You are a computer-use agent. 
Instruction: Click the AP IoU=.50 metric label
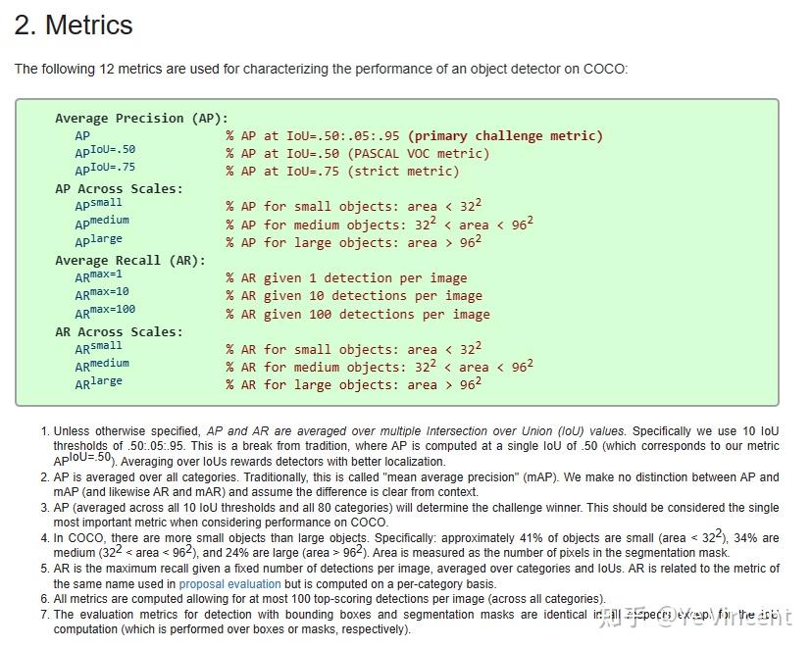(x=105, y=152)
